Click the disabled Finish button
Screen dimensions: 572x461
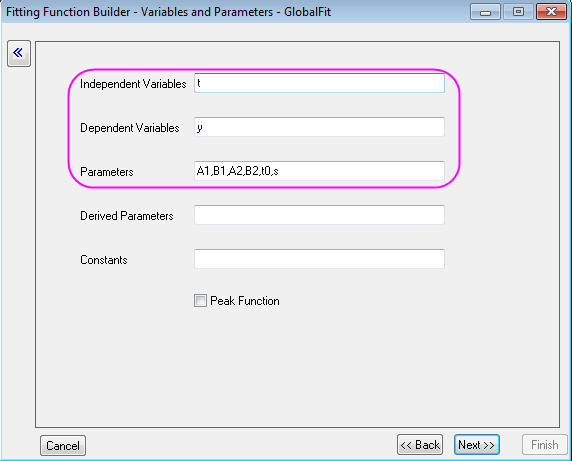(545, 445)
